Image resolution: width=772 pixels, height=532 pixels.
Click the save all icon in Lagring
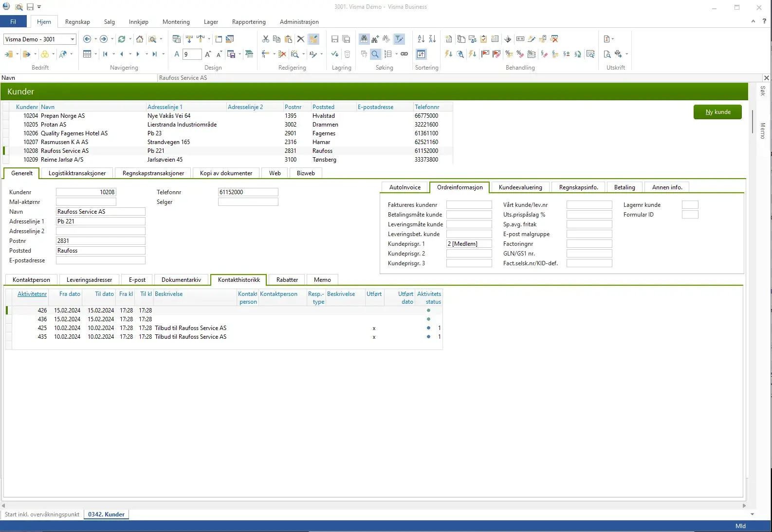(347, 39)
